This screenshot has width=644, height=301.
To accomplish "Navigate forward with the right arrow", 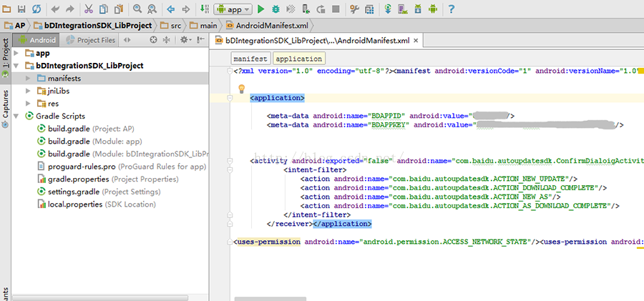I will [x=185, y=9].
